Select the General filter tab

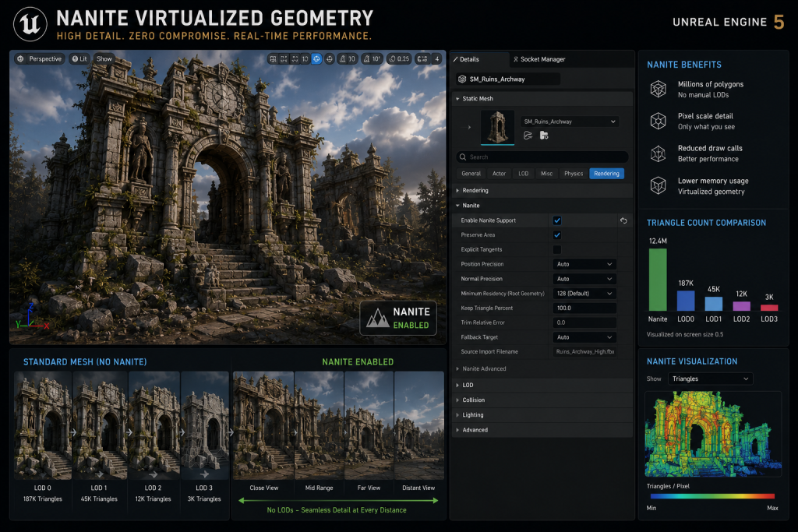[x=471, y=174]
